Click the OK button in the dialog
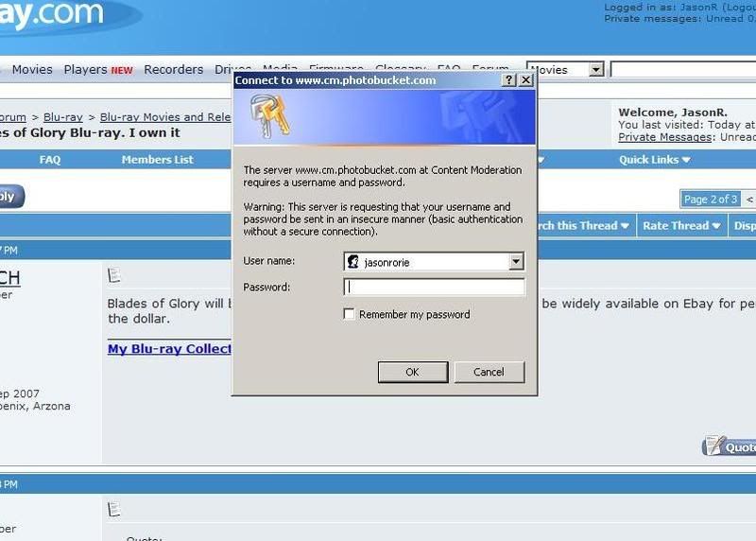Screen dimensions: 756x541 (x=413, y=372)
